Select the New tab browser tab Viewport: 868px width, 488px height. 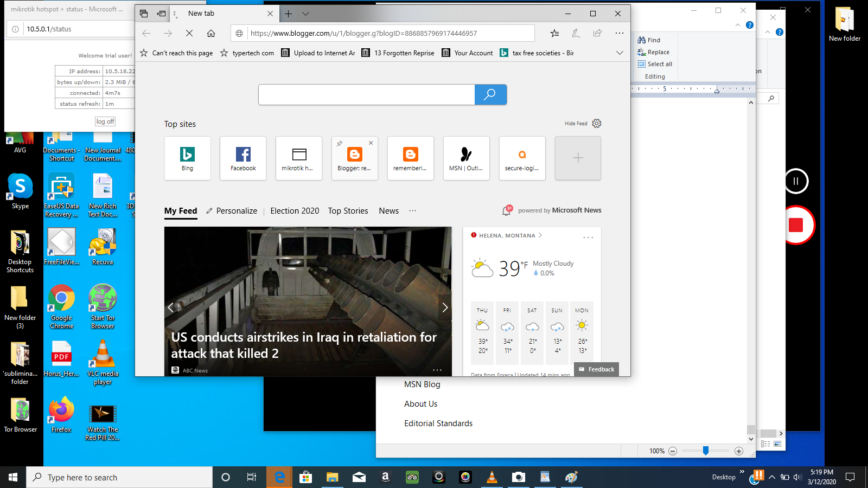tap(224, 14)
